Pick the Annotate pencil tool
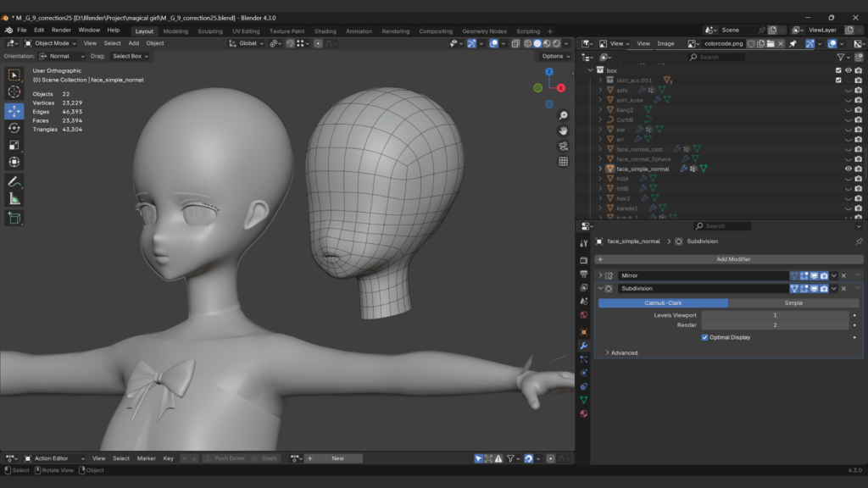Screen dimensions: 868x488 click(x=14, y=181)
